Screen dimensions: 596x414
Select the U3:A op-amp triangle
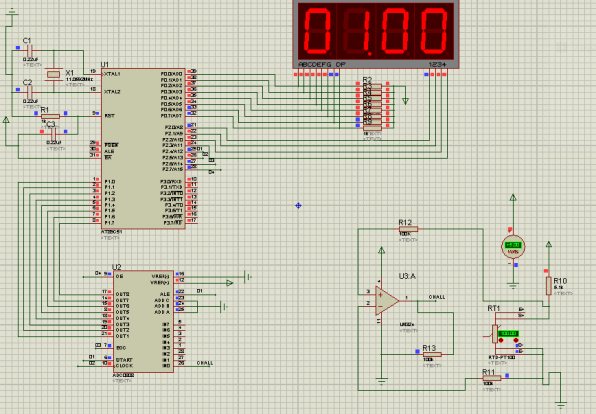[387, 301]
